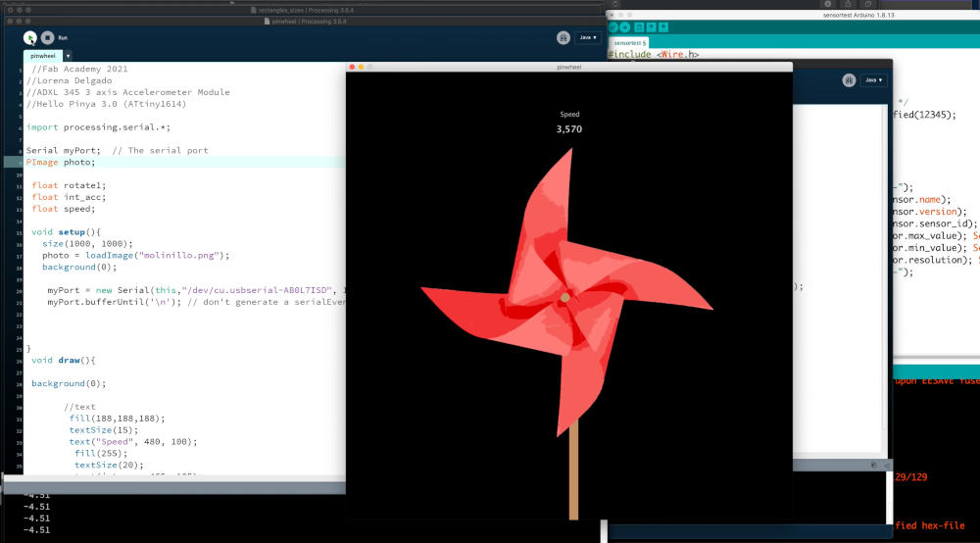980x543 pixels.
Task: Run the pinwheel sketch with the play button
Action: (x=30, y=38)
